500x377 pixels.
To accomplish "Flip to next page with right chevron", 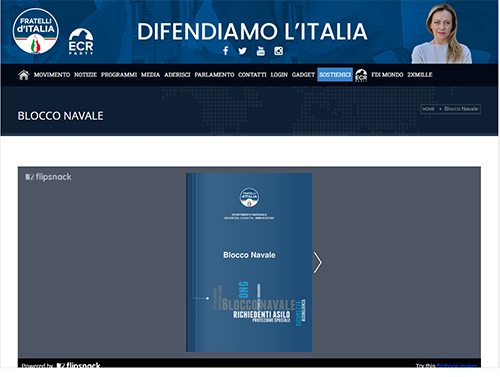I will pos(318,263).
